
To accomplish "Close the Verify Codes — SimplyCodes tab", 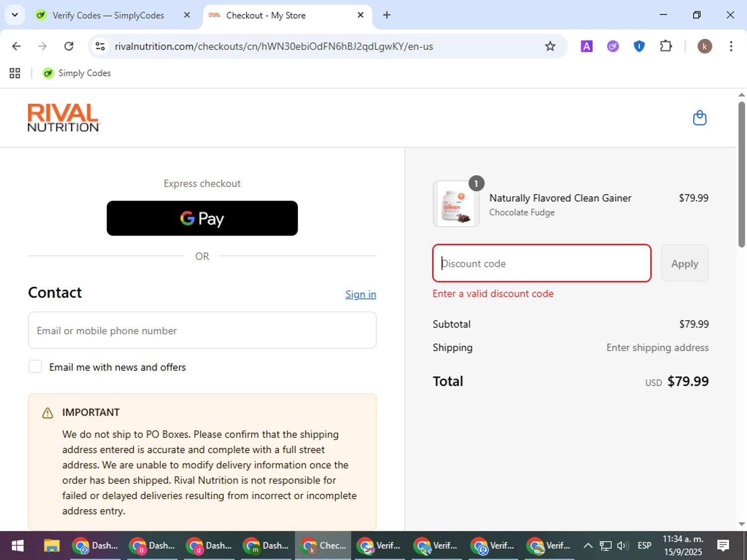I will point(187,15).
